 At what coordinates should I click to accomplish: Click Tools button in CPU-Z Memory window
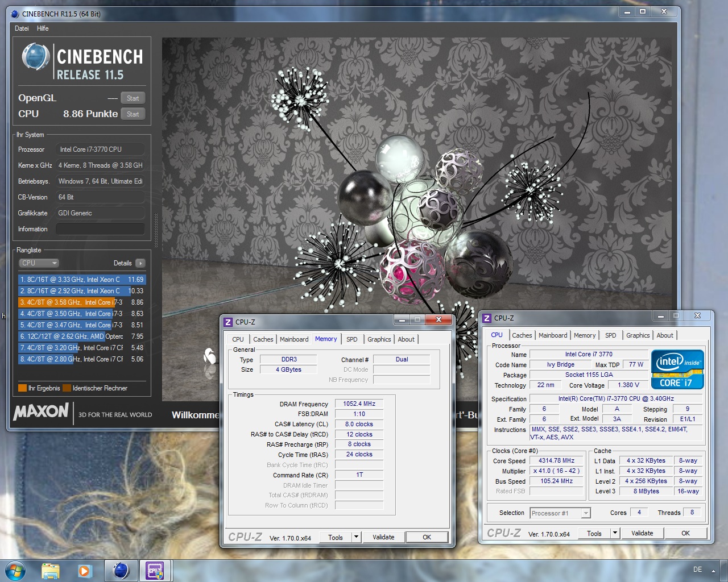point(336,537)
